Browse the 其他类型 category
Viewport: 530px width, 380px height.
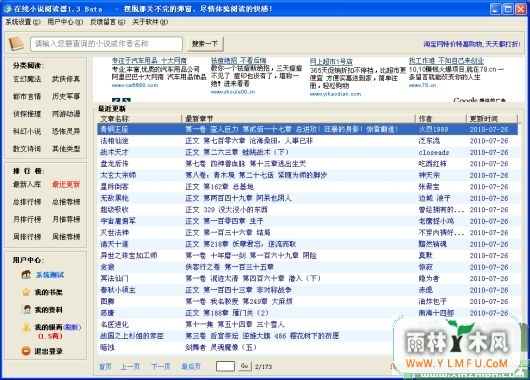click(x=66, y=149)
